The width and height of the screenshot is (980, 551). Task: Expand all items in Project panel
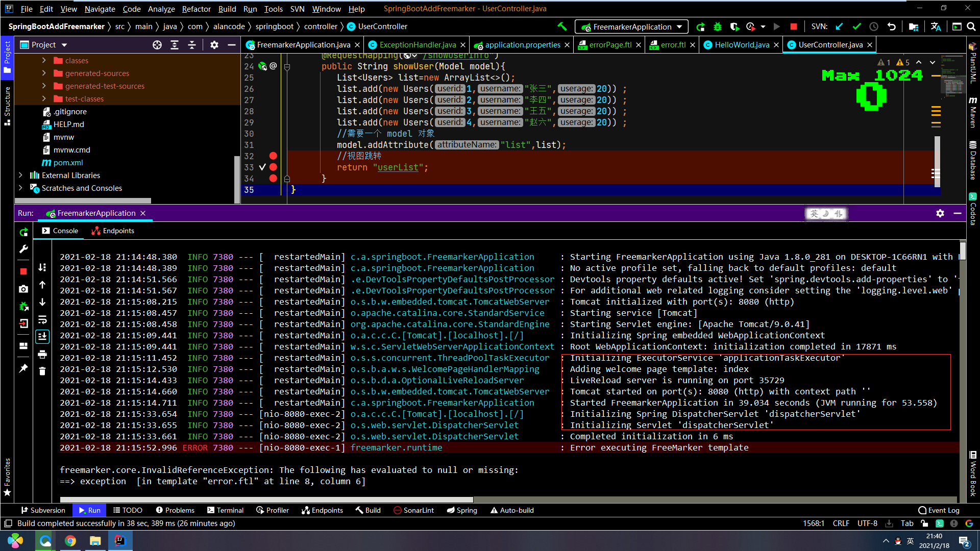click(x=175, y=45)
